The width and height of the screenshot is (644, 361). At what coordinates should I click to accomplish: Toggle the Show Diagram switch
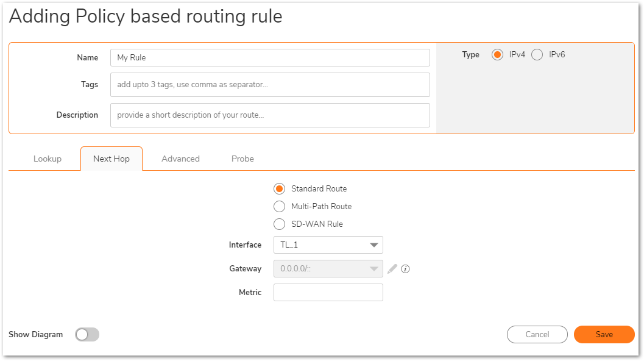click(x=87, y=334)
